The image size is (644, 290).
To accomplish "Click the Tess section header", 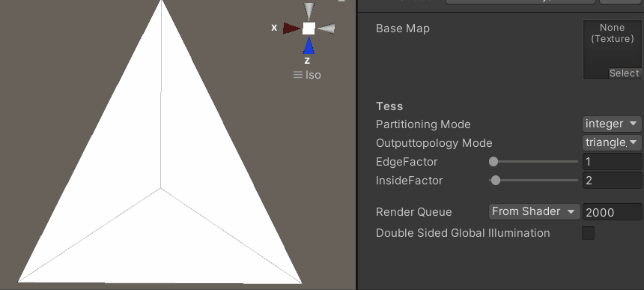I will (x=389, y=106).
